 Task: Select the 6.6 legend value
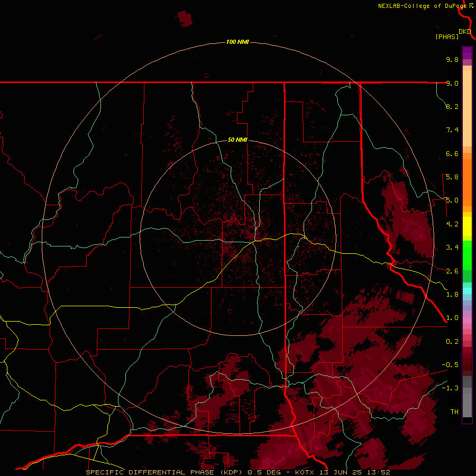pos(452,153)
